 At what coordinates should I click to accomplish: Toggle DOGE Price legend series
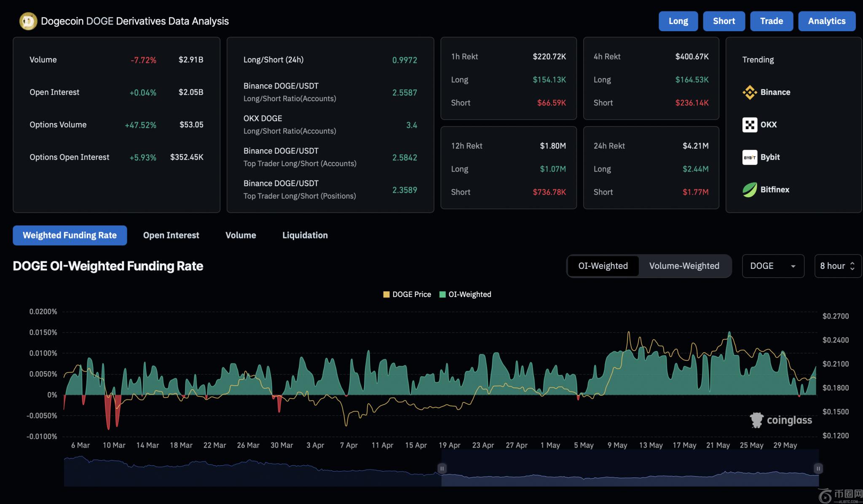(x=407, y=295)
